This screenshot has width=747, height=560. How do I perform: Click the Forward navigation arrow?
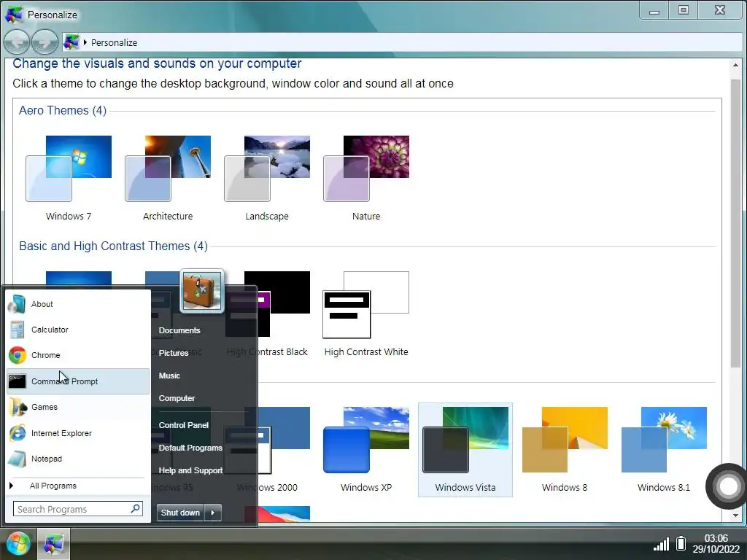(44, 42)
